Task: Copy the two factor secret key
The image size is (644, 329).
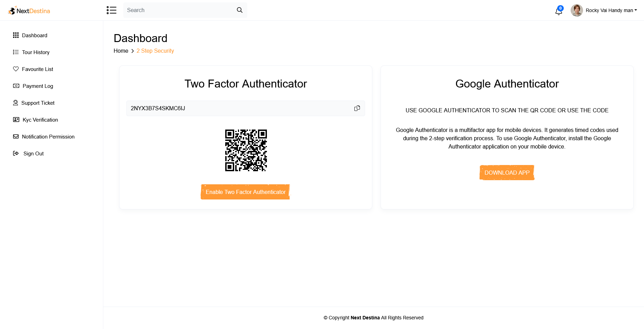Action: point(357,108)
